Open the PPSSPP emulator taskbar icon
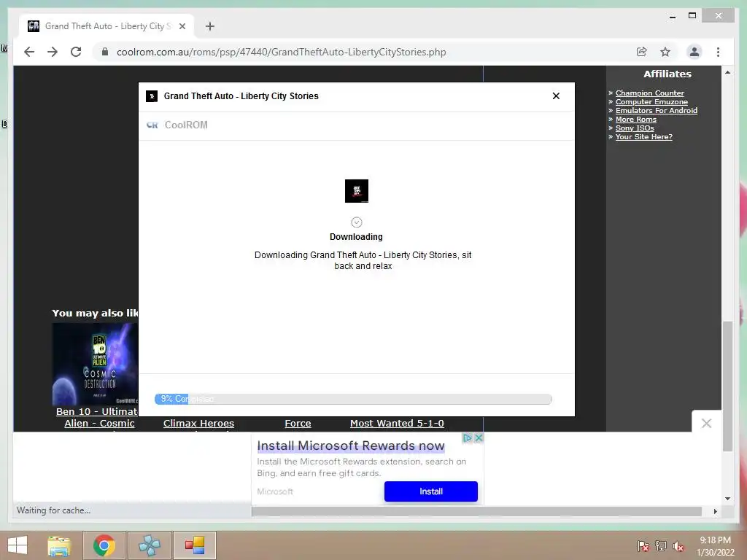Screen dimensions: 747x560 pos(150,545)
